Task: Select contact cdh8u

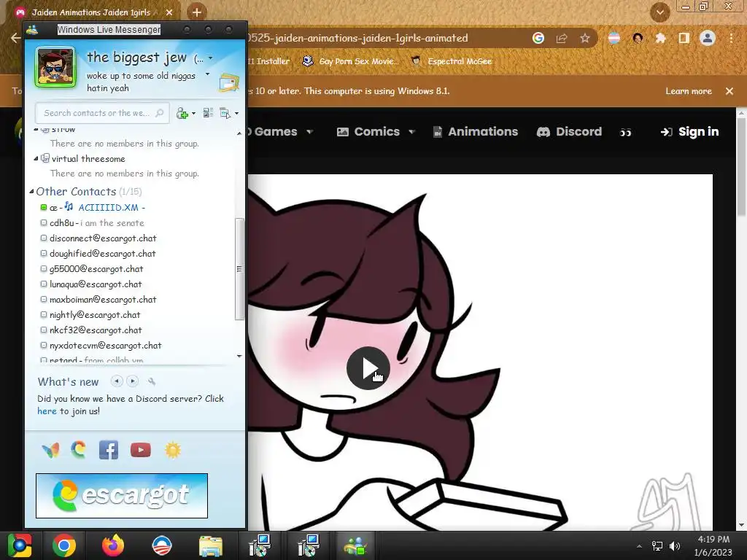Action: tap(93, 223)
